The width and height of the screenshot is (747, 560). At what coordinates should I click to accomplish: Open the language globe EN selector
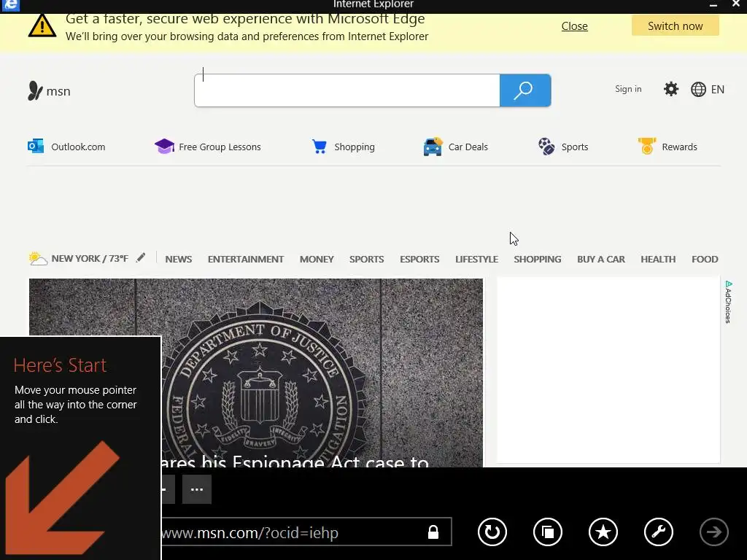click(708, 90)
